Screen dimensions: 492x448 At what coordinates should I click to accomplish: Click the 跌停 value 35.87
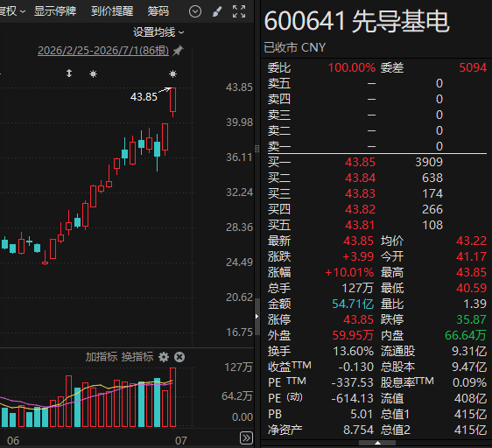pyautogui.click(x=471, y=319)
